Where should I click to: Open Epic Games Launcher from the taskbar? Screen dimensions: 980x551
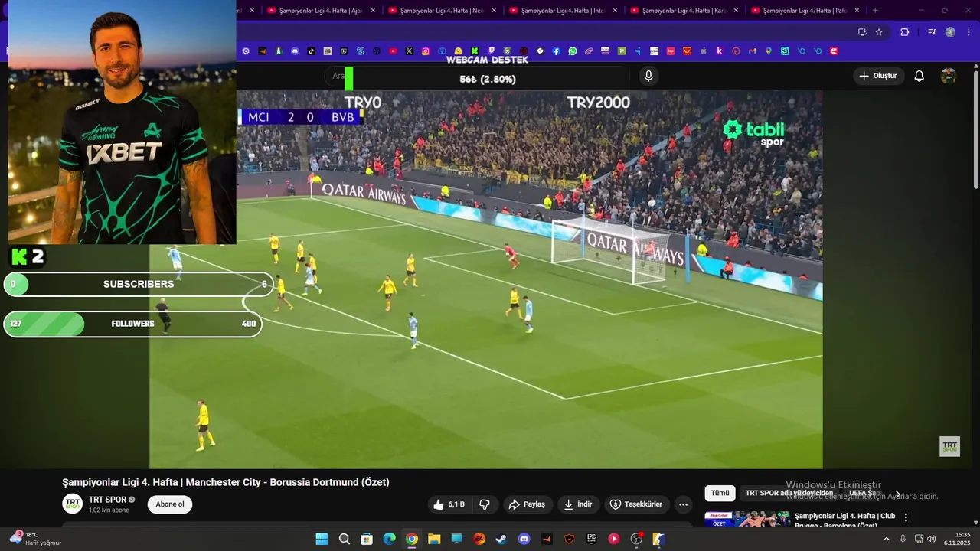tap(591, 539)
